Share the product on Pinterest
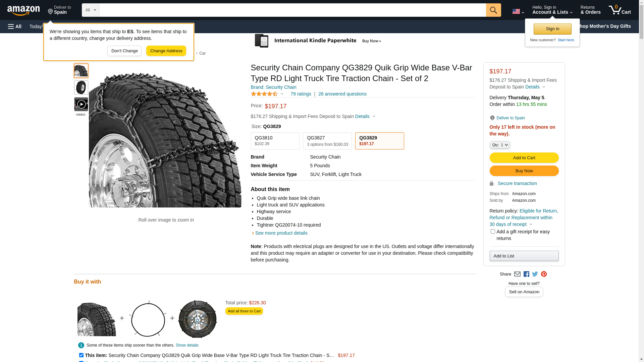644x362 pixels. 544,274
